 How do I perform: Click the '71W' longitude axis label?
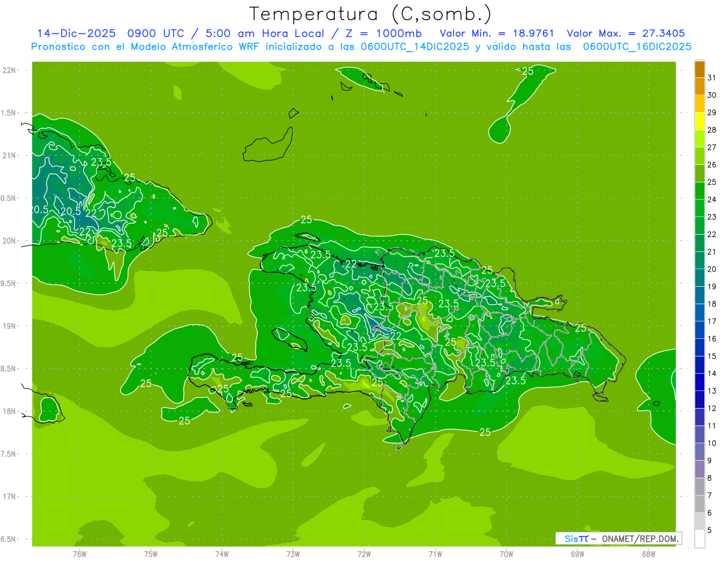435,554
